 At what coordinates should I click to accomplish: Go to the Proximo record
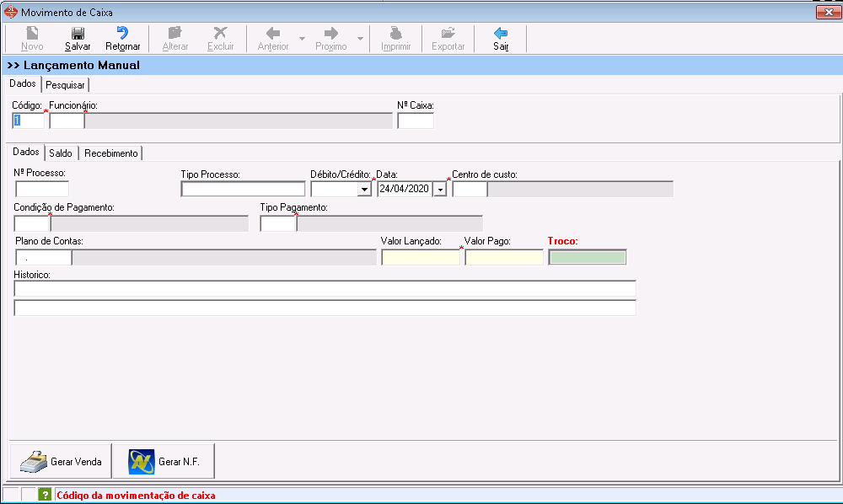tap(331, 39)
